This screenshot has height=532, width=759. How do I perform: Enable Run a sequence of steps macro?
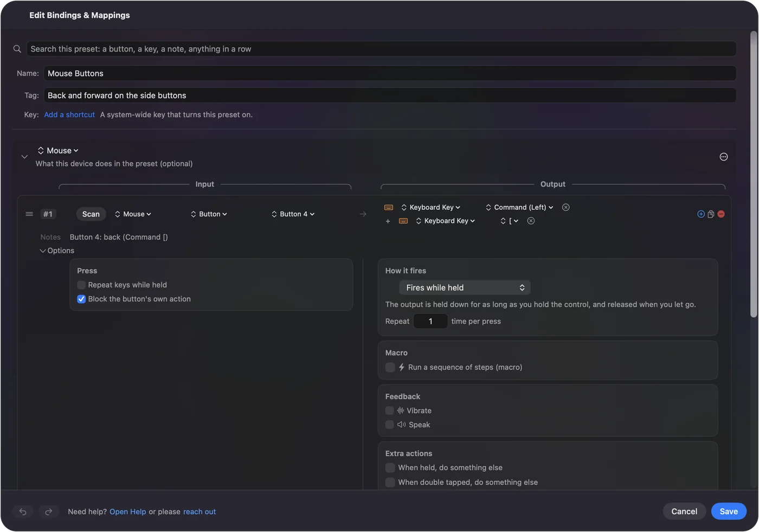click(x=390, y=367)
